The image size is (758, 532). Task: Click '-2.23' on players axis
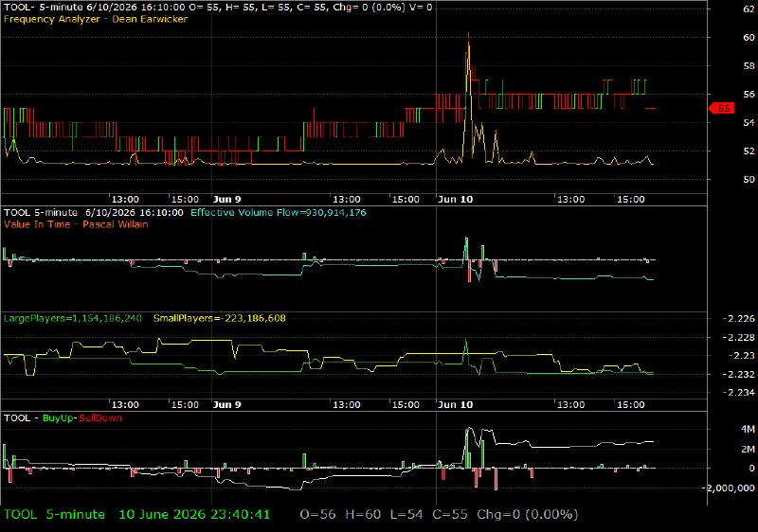(741, 356)
